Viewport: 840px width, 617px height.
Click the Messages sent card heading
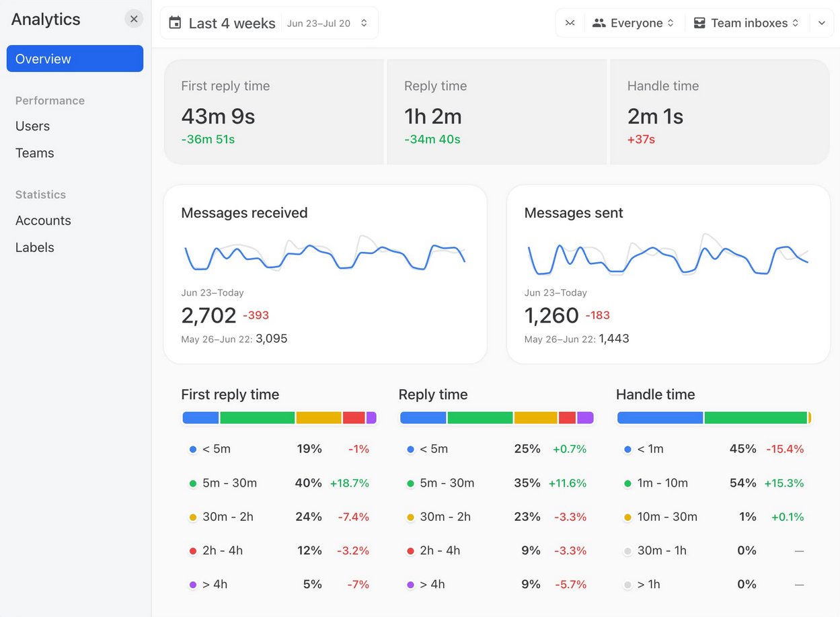(x=574, y=213)
